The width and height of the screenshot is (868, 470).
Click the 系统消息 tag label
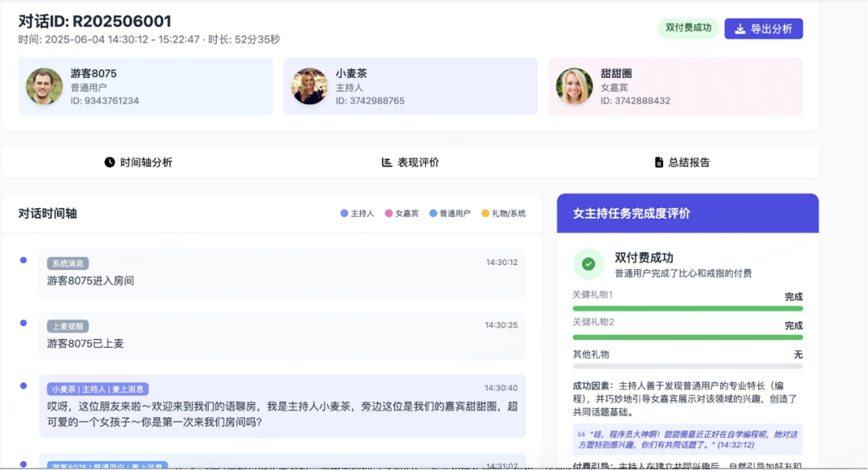point(68,264)
